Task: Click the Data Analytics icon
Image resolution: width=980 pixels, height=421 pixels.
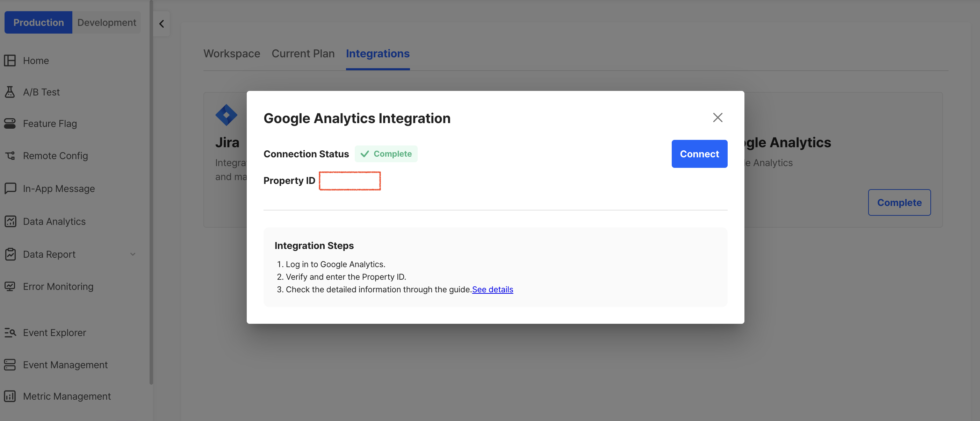Action: (x=10, y=221)
